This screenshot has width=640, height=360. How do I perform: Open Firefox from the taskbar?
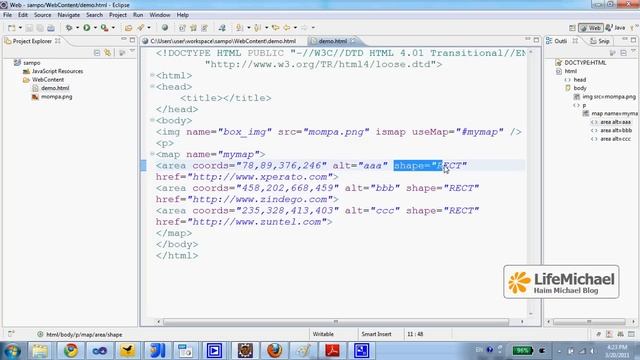[274, 351]
